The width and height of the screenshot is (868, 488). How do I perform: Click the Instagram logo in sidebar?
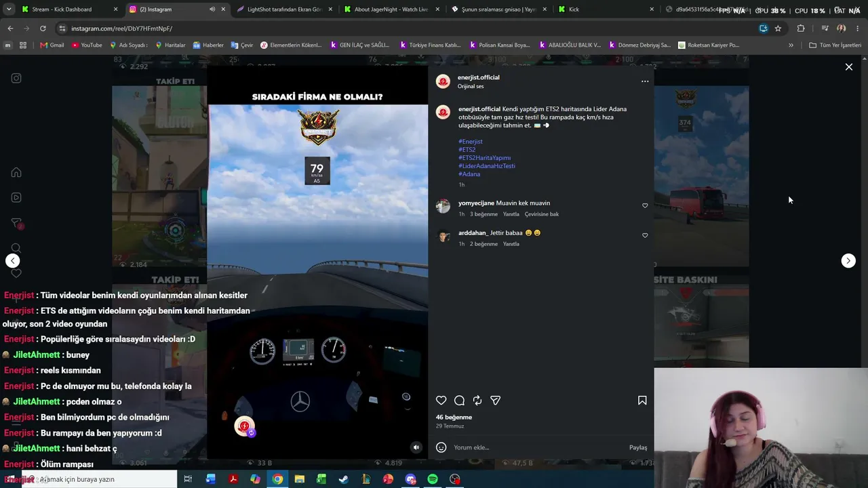16,78
